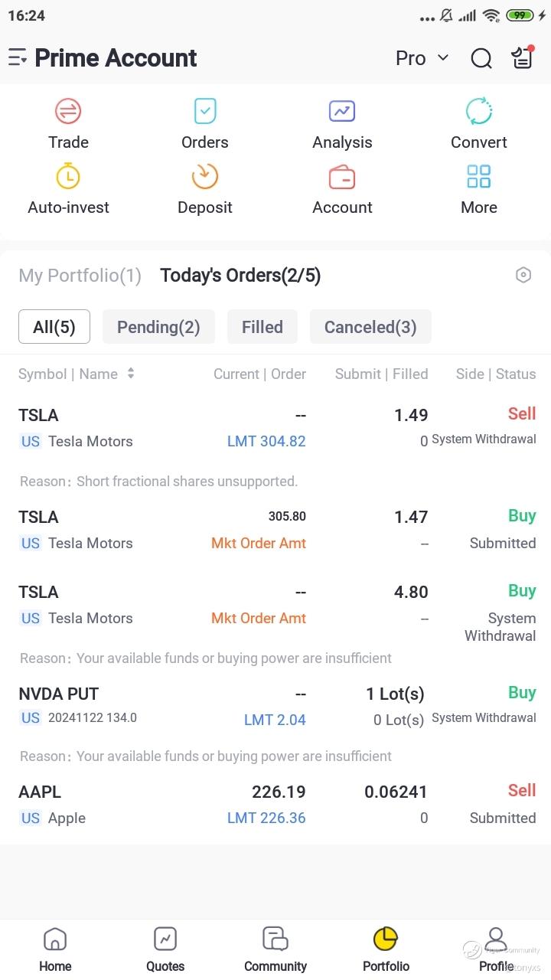Open the notifications icon with red dot
551x980 pixels.
point(523,57)
